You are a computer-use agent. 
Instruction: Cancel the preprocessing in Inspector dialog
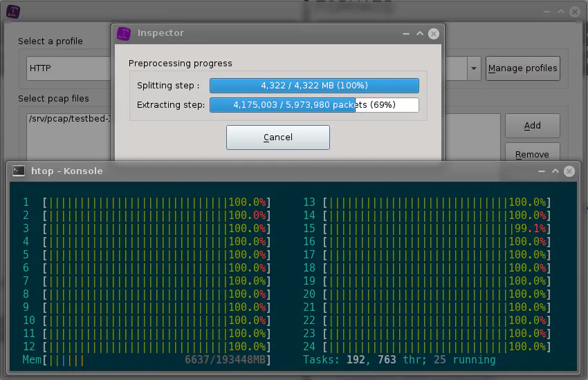click(x=278, y=137)
